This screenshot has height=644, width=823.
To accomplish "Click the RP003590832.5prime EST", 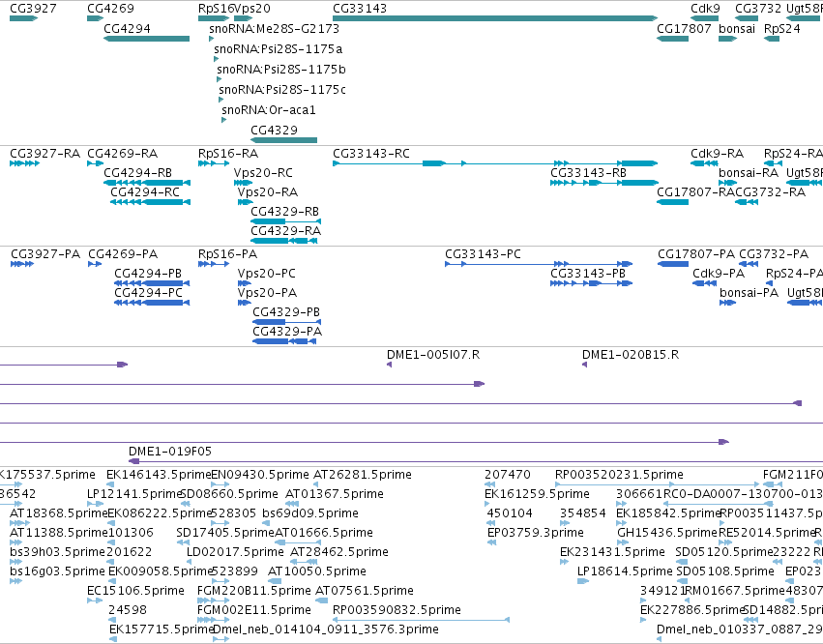I will coord(421,620).
